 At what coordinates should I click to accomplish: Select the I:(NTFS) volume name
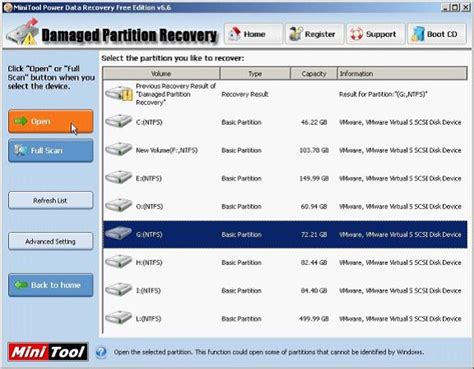click(148, 291)
